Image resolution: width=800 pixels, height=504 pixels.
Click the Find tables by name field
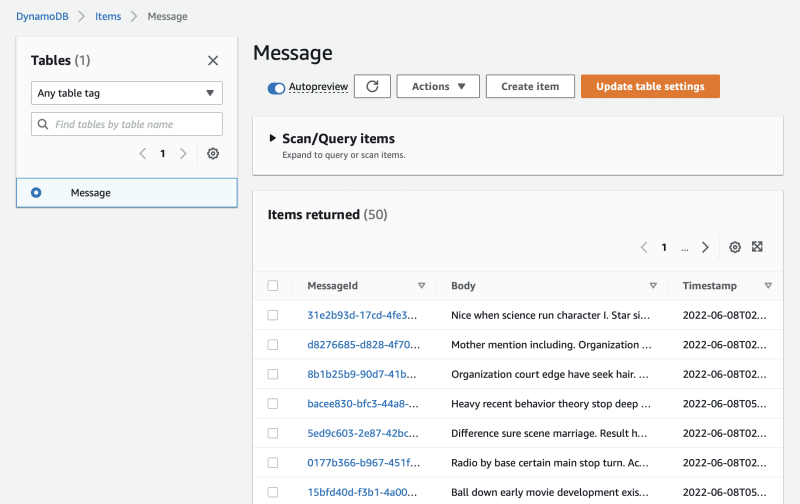click(127, 124)
